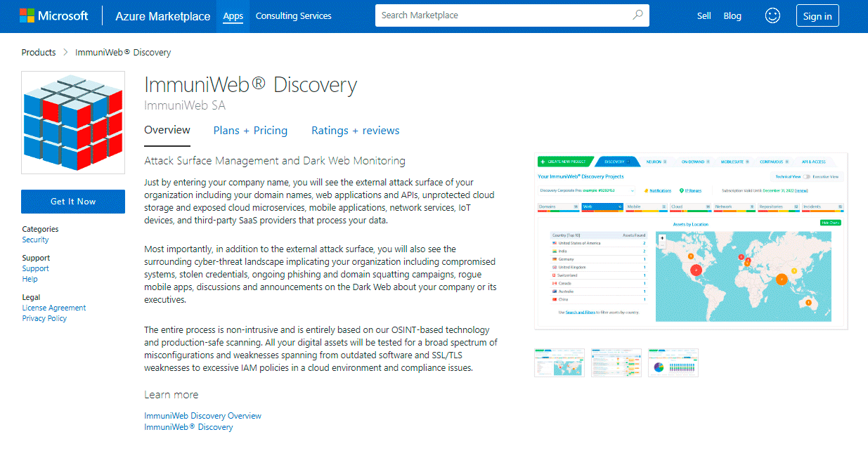Select the third pie chart thumbnail
This screenshot has width=868, height=458.
[x=673, y=362]
